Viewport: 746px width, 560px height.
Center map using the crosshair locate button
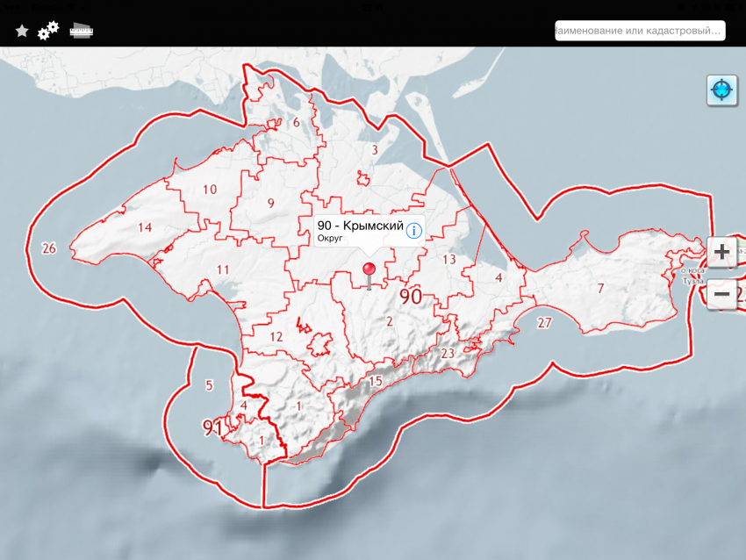pos(721,90)
